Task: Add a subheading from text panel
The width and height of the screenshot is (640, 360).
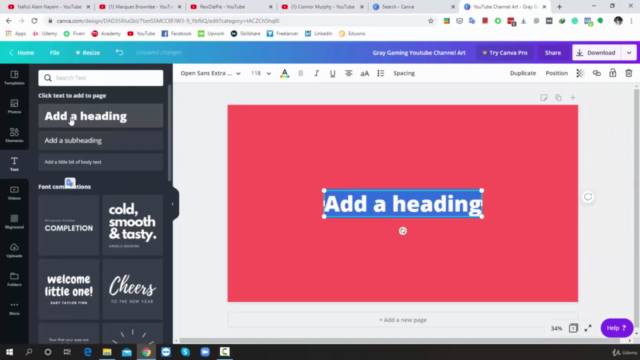Action: coord(101,140)
